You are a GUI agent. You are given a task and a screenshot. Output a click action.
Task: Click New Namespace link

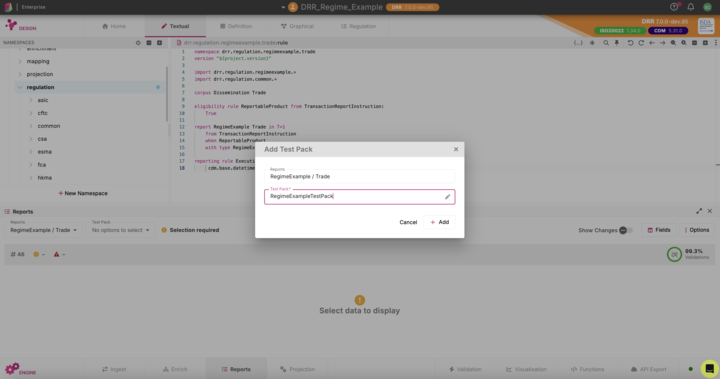pos(83,193)
